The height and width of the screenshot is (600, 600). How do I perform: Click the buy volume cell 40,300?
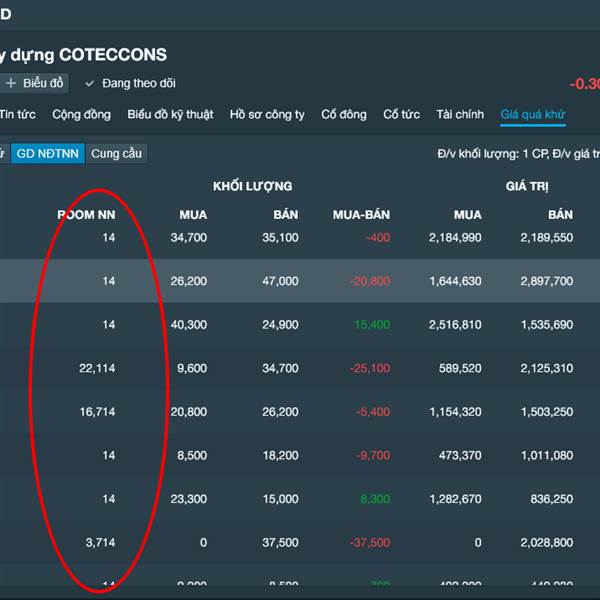tap(189, 324)
